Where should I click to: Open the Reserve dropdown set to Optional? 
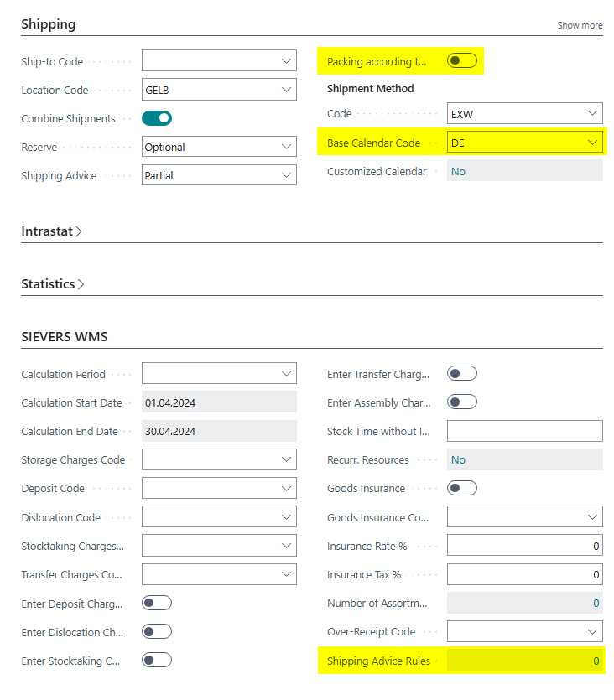(286, 147)
